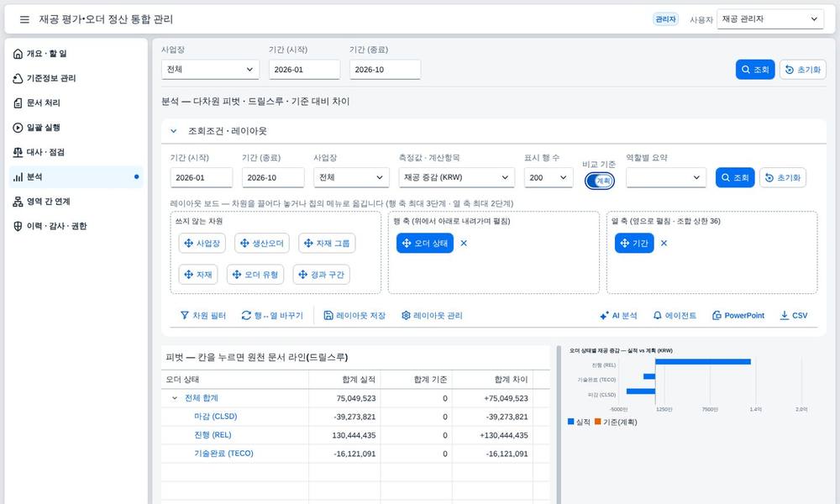This screenshot has width=840, height=504.
Task: Toggle the 비교 기준 계획 switch
Action: click(x=600, y=181)
